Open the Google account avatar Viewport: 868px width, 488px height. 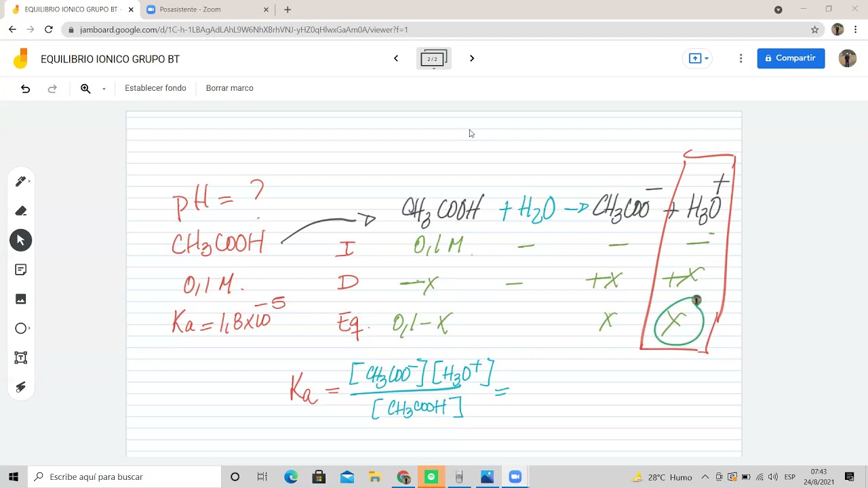click(x=847, y=58)
